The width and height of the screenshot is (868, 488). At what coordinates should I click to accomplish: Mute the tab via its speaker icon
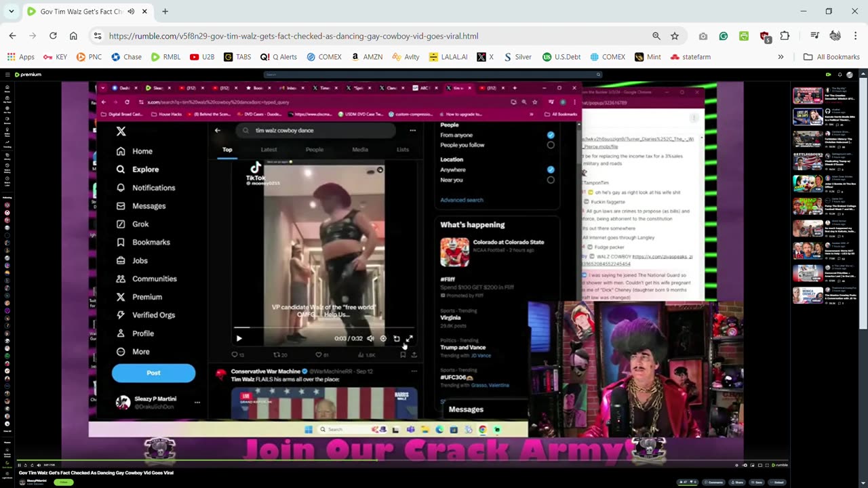coord(131,12)
